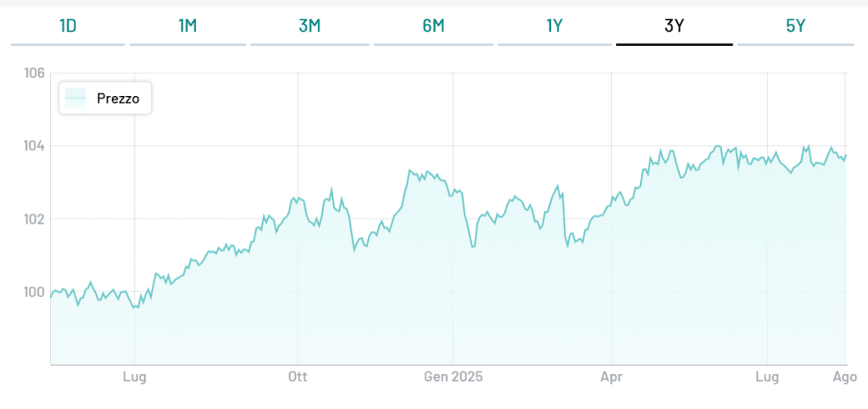This screenshot has width=868, height=409.
Task: Click the Apr x-axis marker
Action: coord(611,376)
